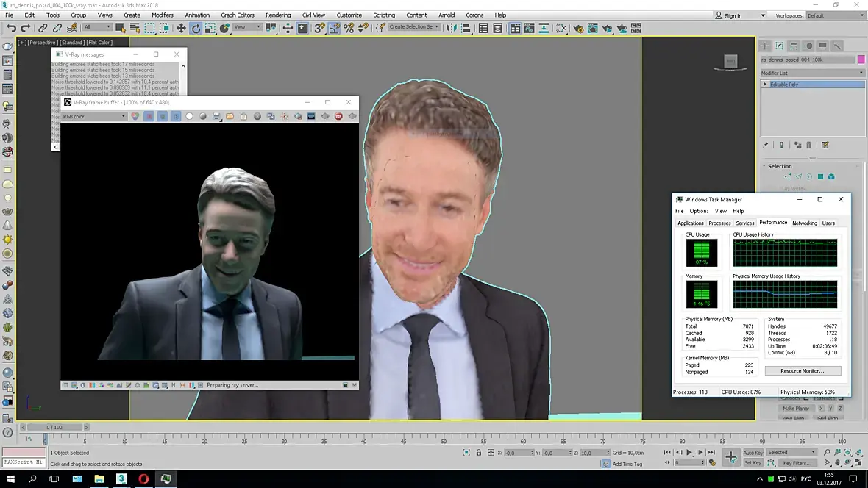Open the View menu in Task Manager
This screenshot has width=868, height=488.
(720, 211)
